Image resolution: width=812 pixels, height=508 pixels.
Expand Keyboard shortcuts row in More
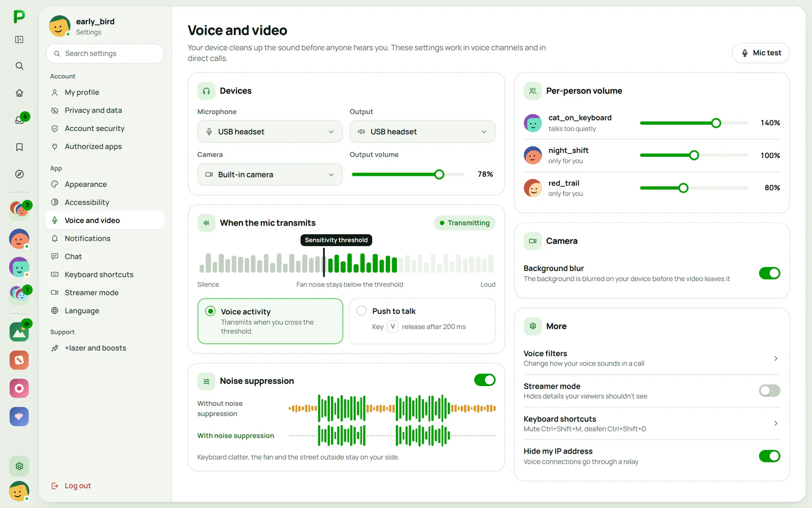pyautogui.click(x=652, y=424)
